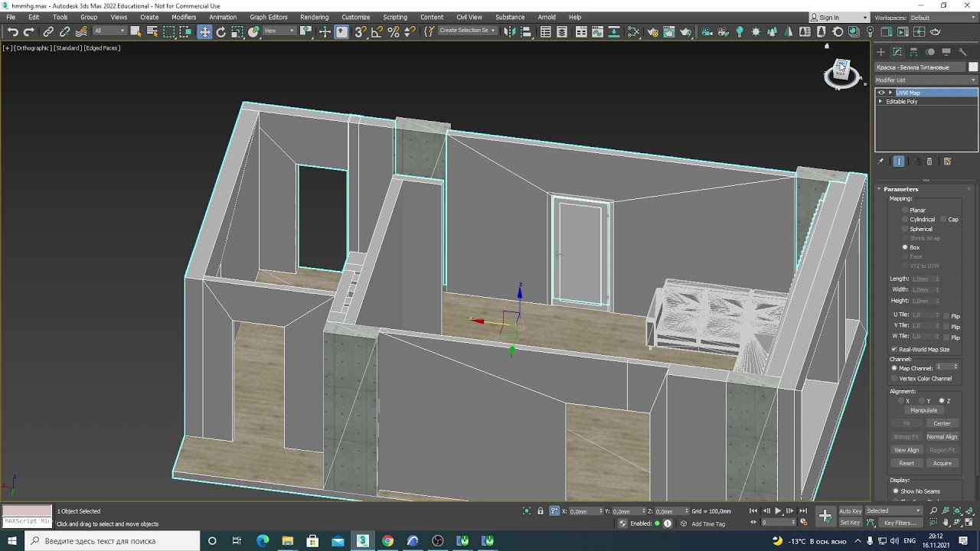This screenshot has height=551, width=980.
Task: Open the Arnold menu
Action: tap(547, 17)
